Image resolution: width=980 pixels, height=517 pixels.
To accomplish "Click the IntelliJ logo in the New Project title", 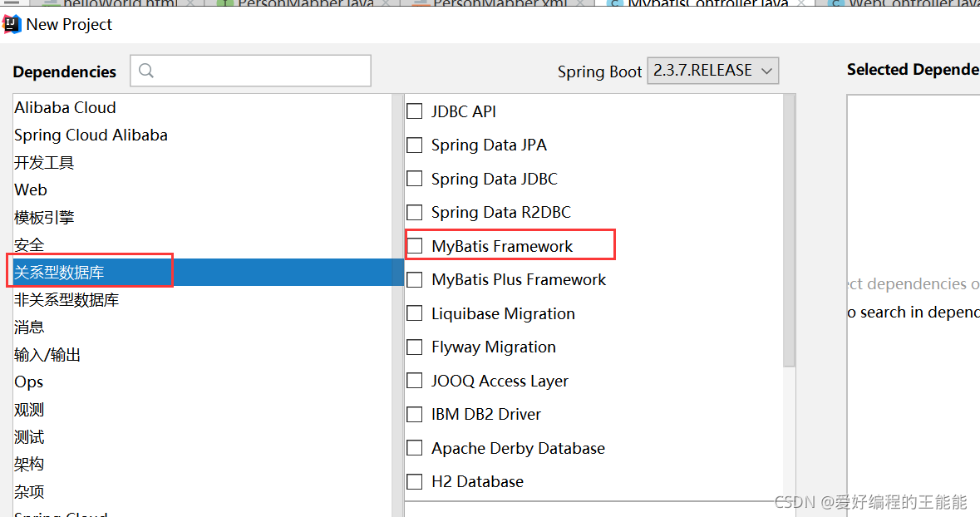I will (12, 24).
